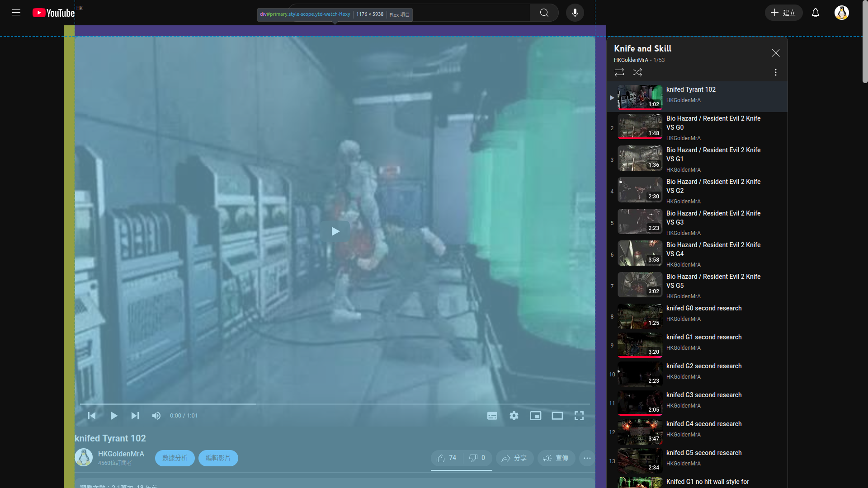Enable miniplayer mode
This screenshot has width=868, height=488.
(x=536, y=416)
